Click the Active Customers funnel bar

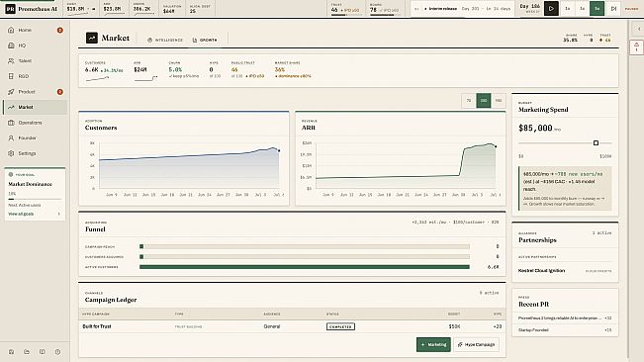(305, 267)
